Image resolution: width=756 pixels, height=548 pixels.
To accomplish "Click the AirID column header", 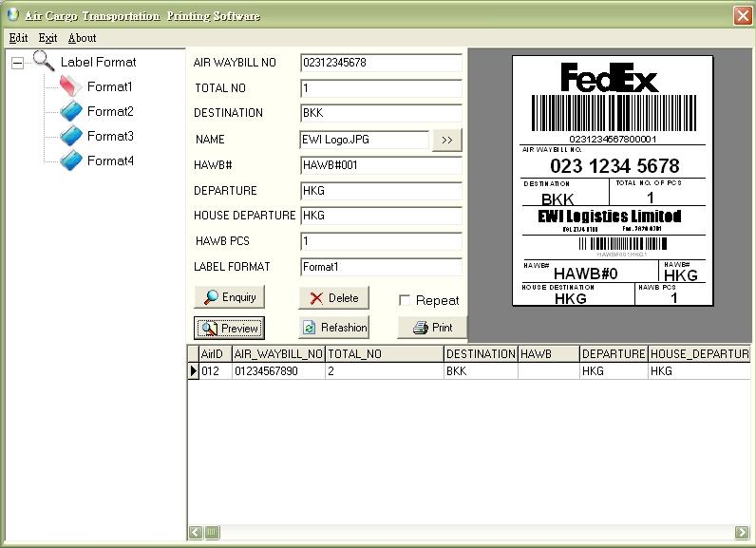I will click(x=215, y=353).
